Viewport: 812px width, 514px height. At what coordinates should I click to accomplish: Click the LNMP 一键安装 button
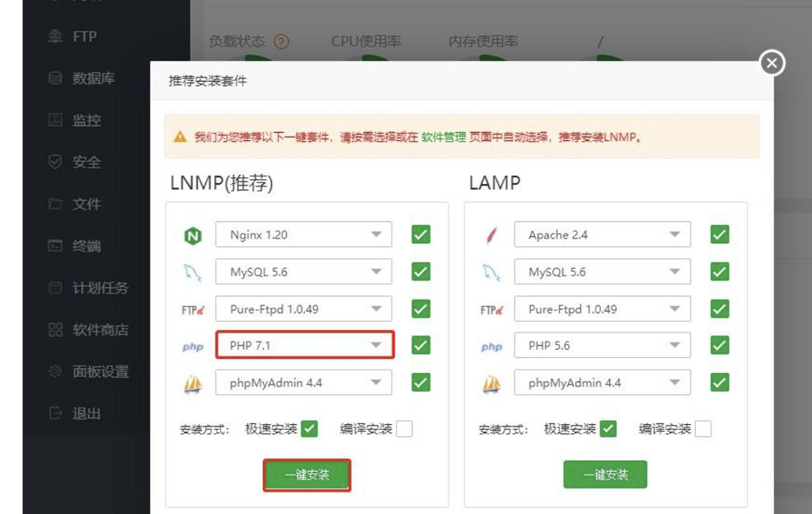click(307, 475)
